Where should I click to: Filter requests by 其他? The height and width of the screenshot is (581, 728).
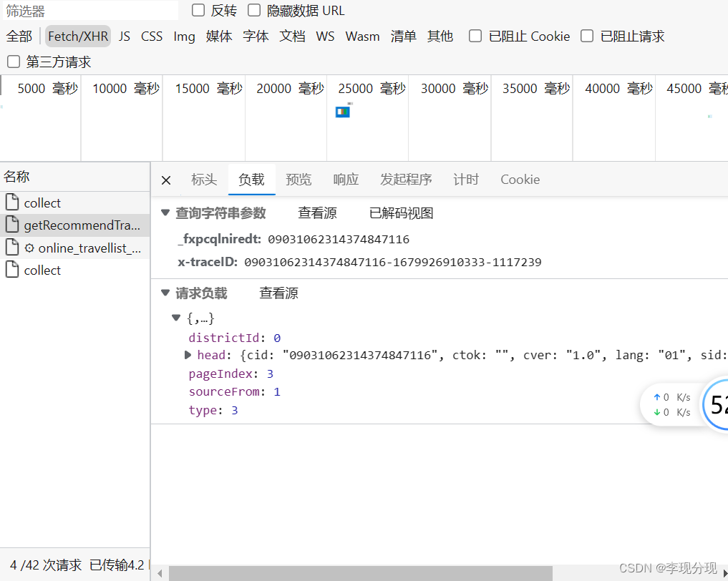440,36
